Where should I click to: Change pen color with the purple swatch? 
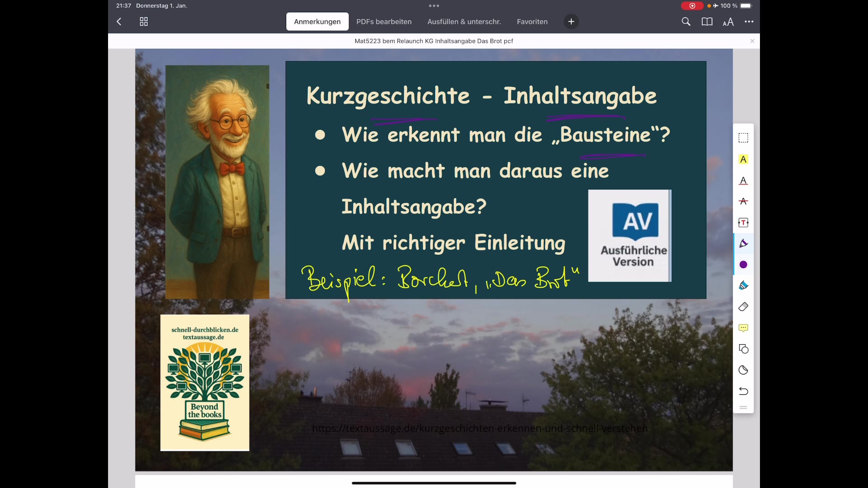click(x=744, y=265)
